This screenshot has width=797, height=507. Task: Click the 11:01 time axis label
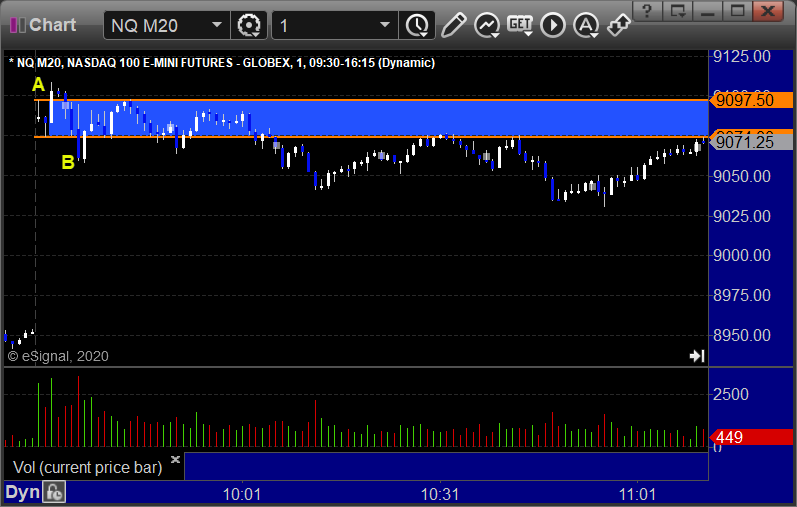(637, 494)
